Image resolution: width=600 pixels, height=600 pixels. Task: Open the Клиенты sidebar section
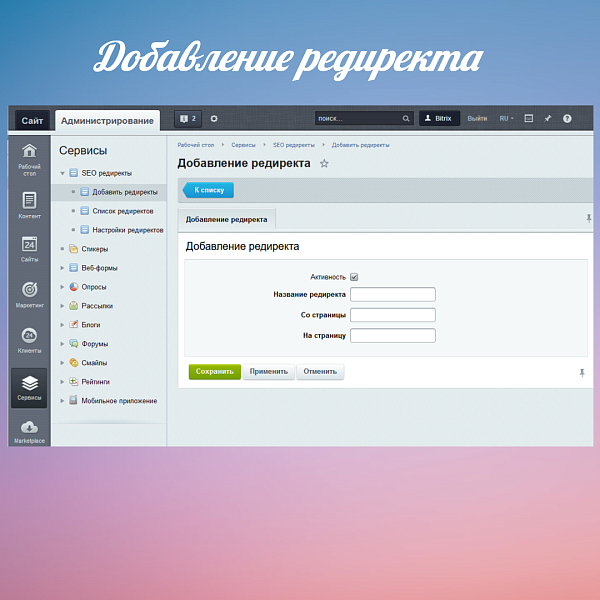tap(29, 340)
